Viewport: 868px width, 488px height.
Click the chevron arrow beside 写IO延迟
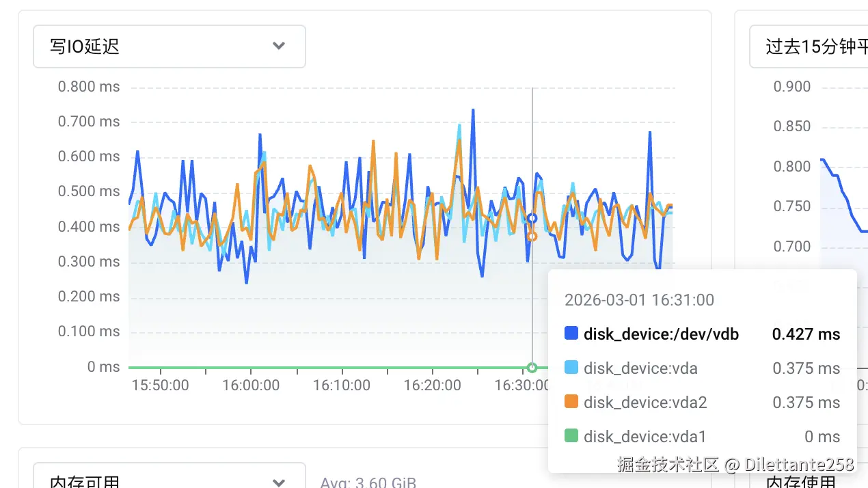point(278,46)
